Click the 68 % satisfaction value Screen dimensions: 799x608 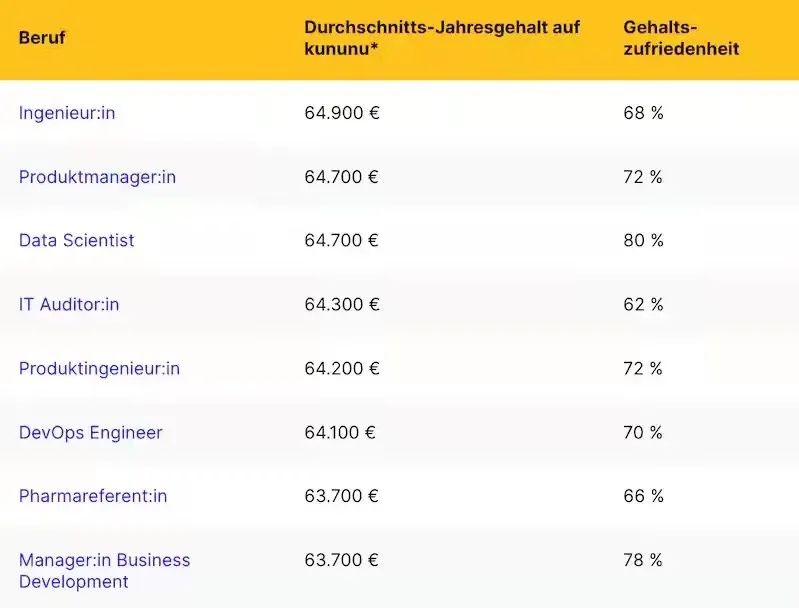coord(643,113)
